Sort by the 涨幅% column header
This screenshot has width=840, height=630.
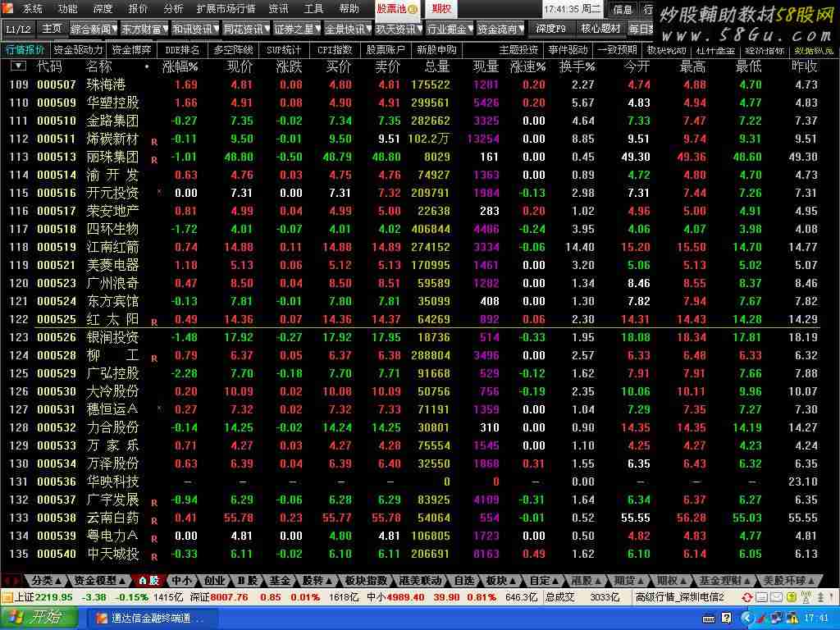click(180, 66)
